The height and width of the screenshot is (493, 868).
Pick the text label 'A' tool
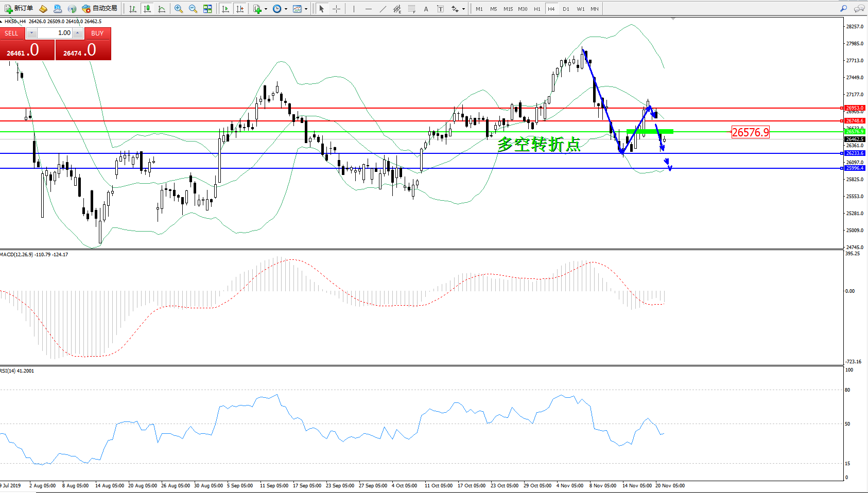pos(426,9)
